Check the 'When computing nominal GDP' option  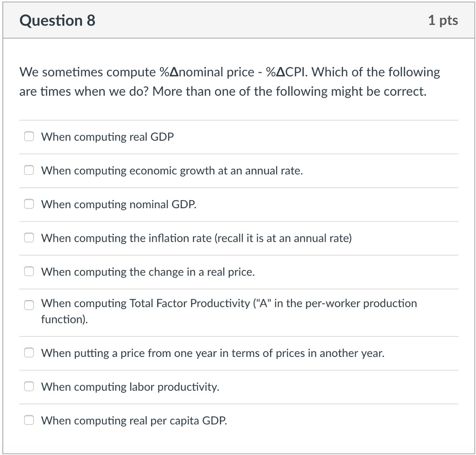click(29, 204)
